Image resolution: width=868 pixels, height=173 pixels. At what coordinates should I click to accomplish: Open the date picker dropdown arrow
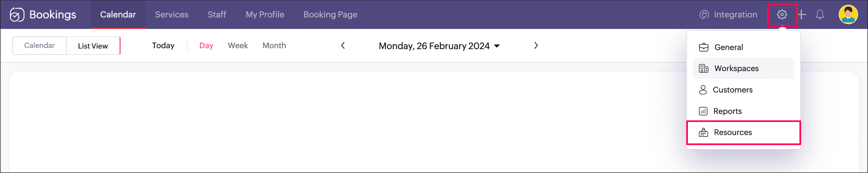pyautogui.click(x=497, y=46)
